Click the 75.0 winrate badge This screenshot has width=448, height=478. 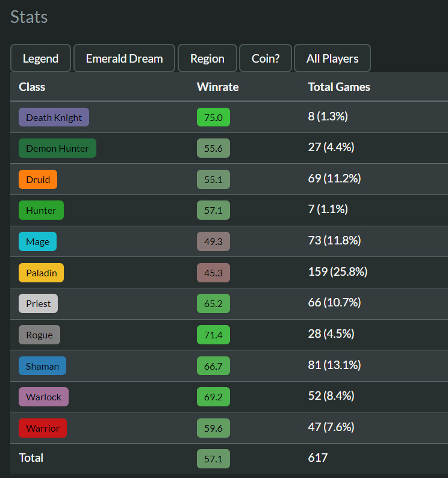[213, 117]
